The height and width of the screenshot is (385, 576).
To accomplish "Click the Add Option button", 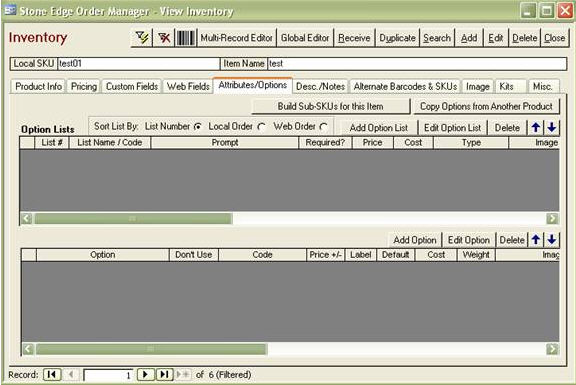I will click(x=415, y=240).
